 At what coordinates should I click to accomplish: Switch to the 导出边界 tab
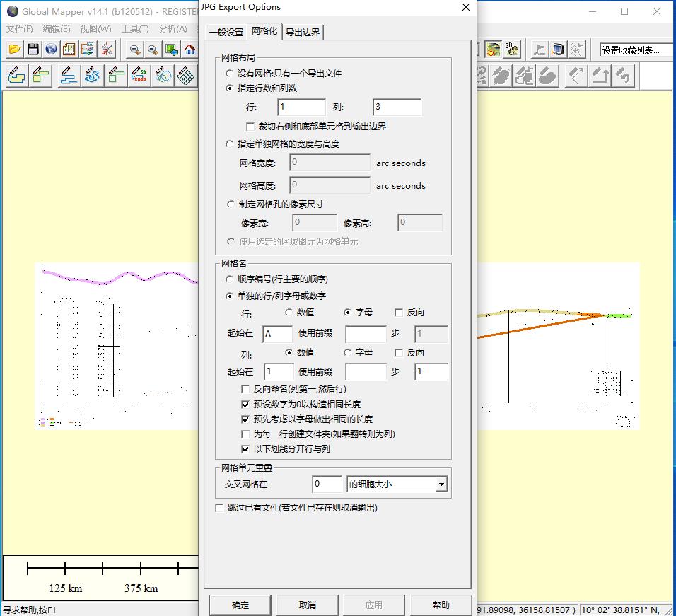tap(303, 32)
